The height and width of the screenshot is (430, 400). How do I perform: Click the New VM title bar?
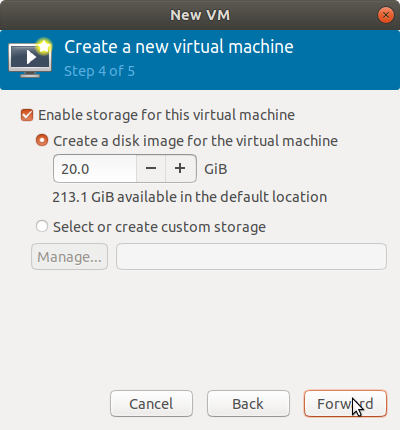(200, 15)
